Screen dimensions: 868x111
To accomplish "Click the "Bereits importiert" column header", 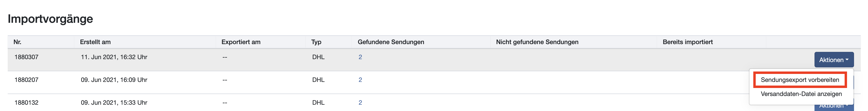I will (688, 42).
